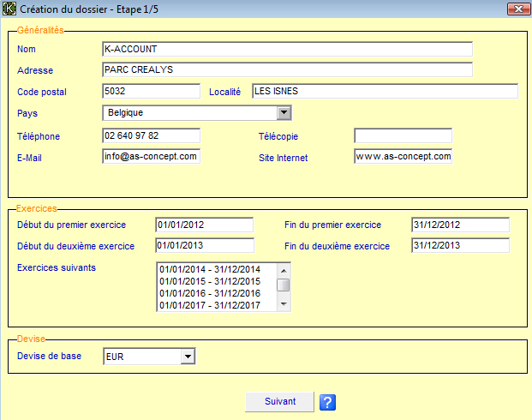Close the Création du dossier window
The width and height of the screenshot is (532, 420).
(x=518, y=9)
